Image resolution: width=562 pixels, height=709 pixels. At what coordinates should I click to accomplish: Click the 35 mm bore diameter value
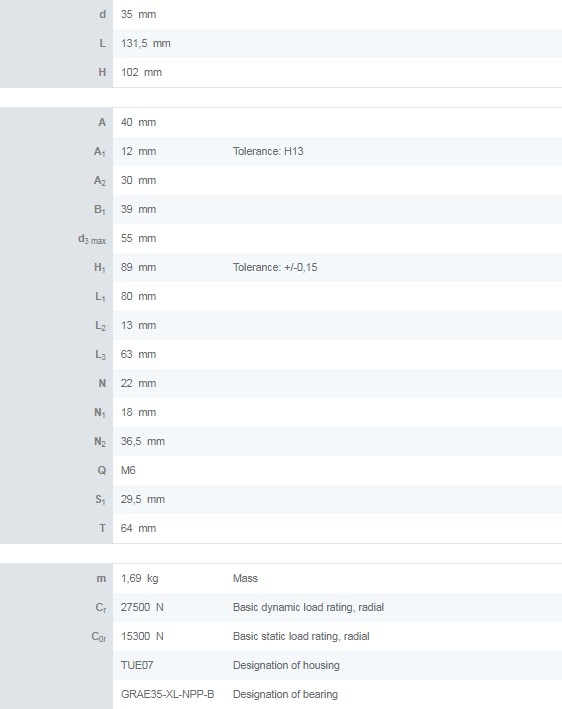coord(138,14)
